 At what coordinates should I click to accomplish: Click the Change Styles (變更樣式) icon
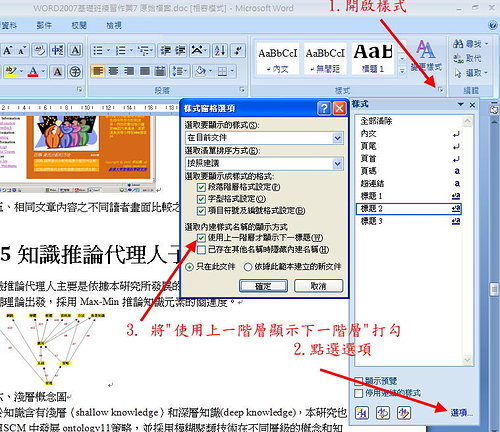(426, 55)
